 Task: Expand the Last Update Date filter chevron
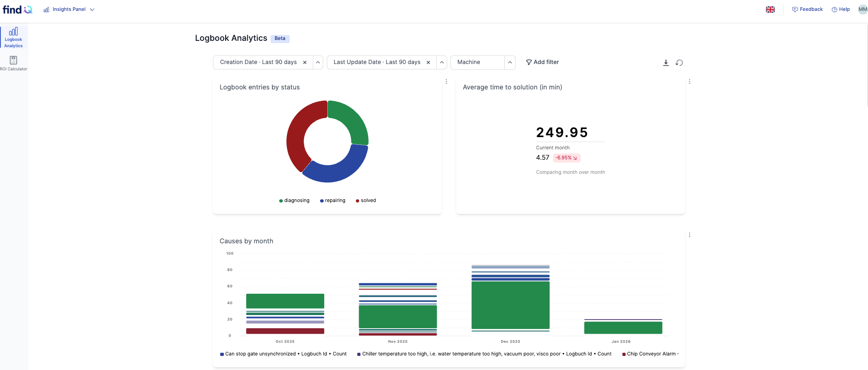(x=442, y=62)
